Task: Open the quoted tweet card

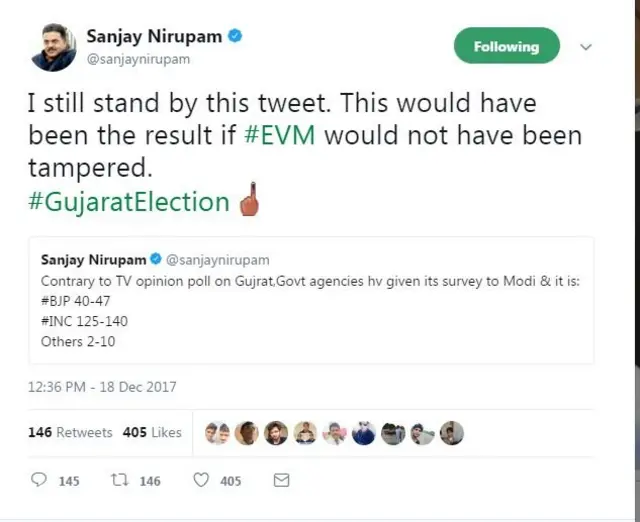Action: tap(312, 300)
